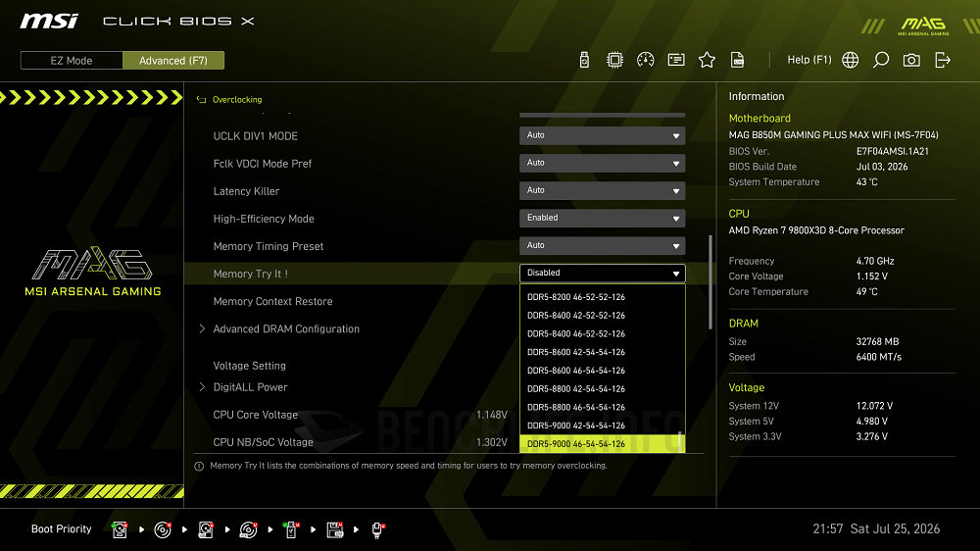The height and width of the screenshot is (551, 980).
Task: Click the MSI logo
Action: pos(49,22)
